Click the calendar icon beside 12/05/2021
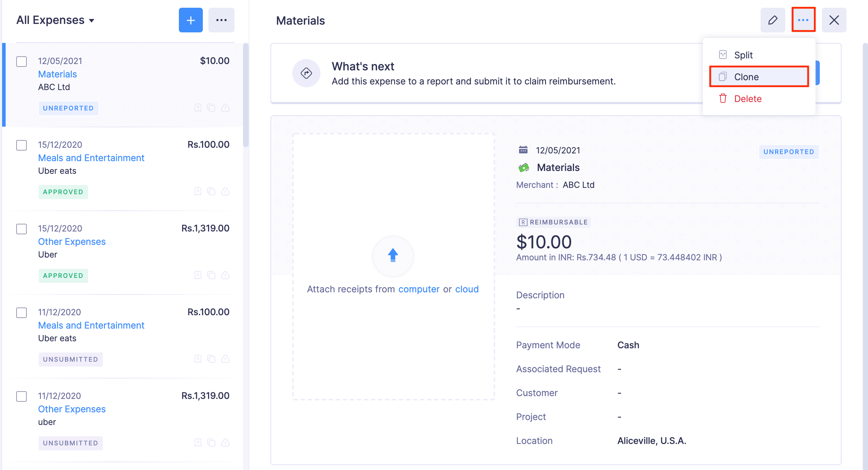This screenshot has width=868, height=470. [523, 150]
